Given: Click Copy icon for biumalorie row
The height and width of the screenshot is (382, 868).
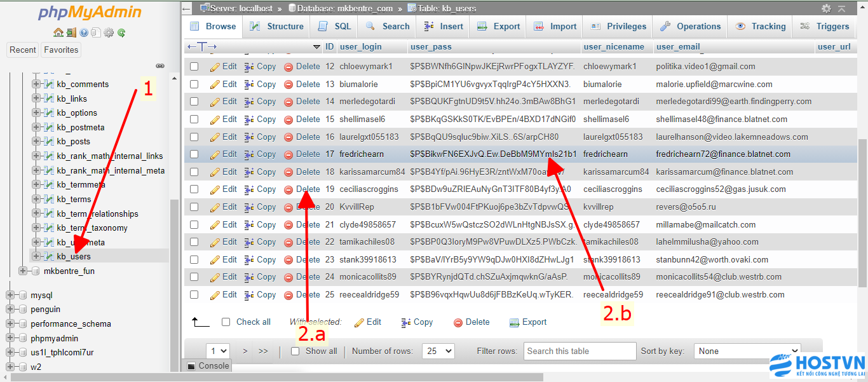Looking at the screenshot, I should (249, 85).
